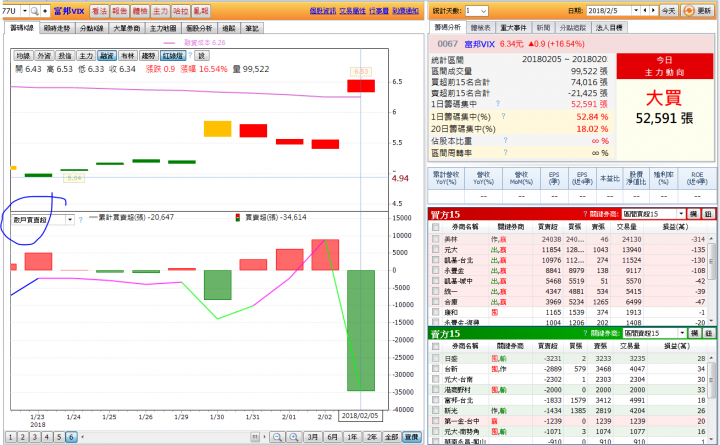Click the 今天 button

click(x=668, y=11)
